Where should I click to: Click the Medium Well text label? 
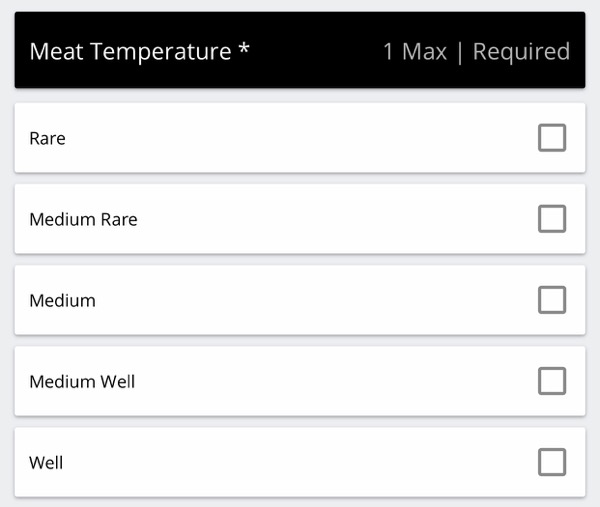tap(82, 382)
